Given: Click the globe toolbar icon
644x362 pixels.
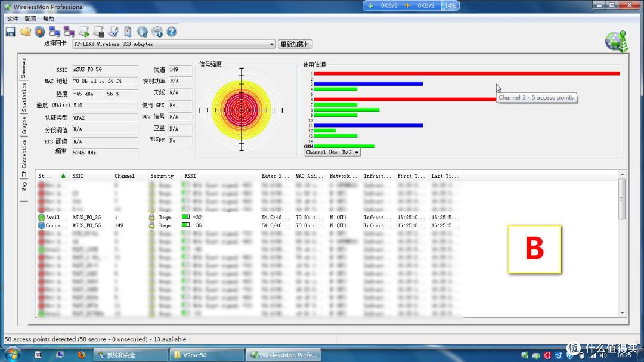Looking at the screenshot, I should coord(143,32).
